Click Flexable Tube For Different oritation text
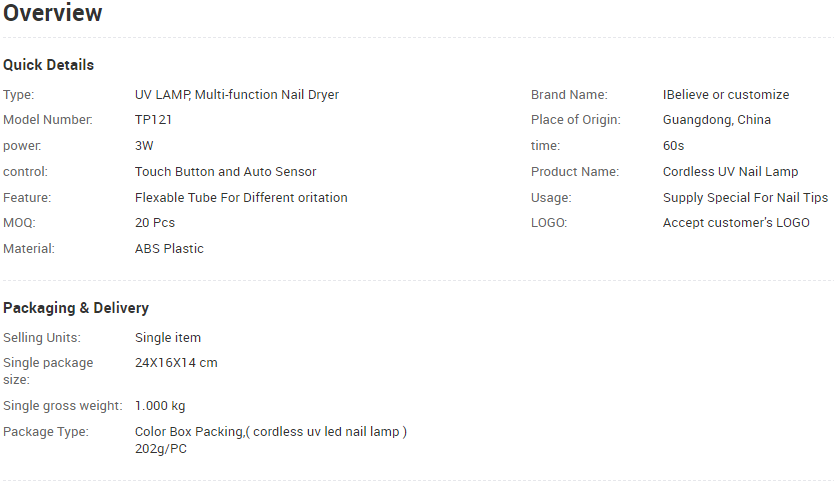This screenshot has height=489, width=834. click(x=241, y=197)
